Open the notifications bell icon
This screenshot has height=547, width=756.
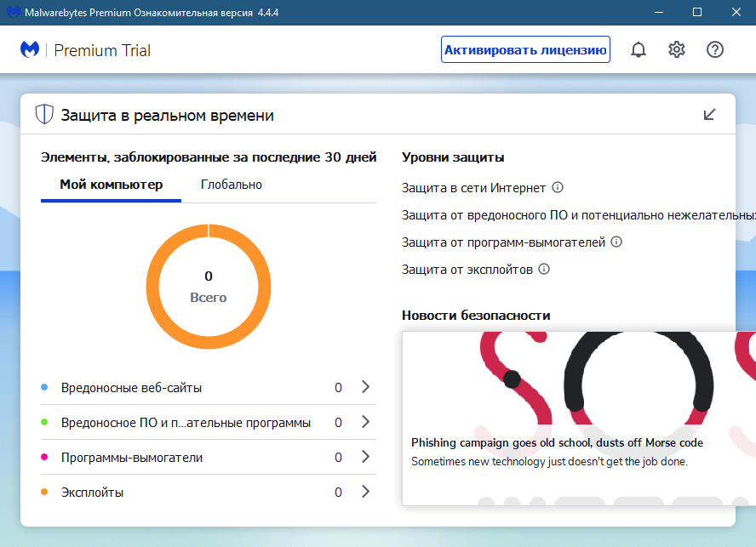coord(639,49)
